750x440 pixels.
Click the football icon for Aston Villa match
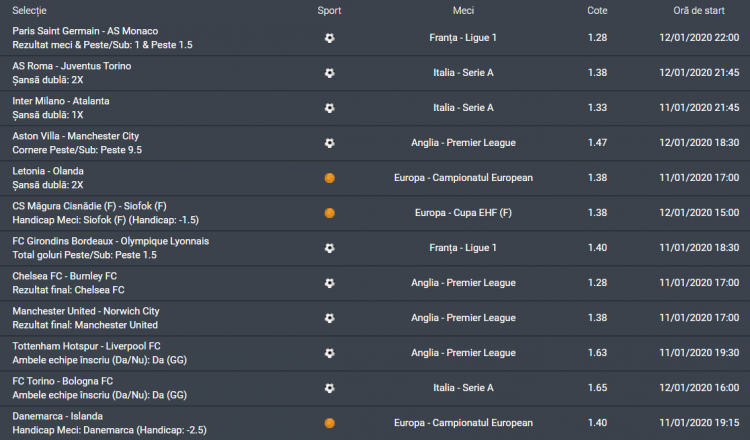[330, 143]
